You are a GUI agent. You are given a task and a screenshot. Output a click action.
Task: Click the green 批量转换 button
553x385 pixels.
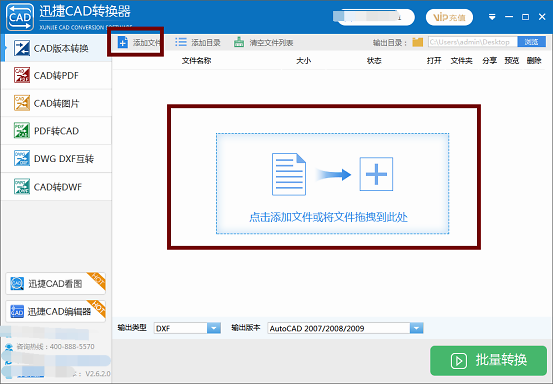pyautogui.click(x=488, y=361)
